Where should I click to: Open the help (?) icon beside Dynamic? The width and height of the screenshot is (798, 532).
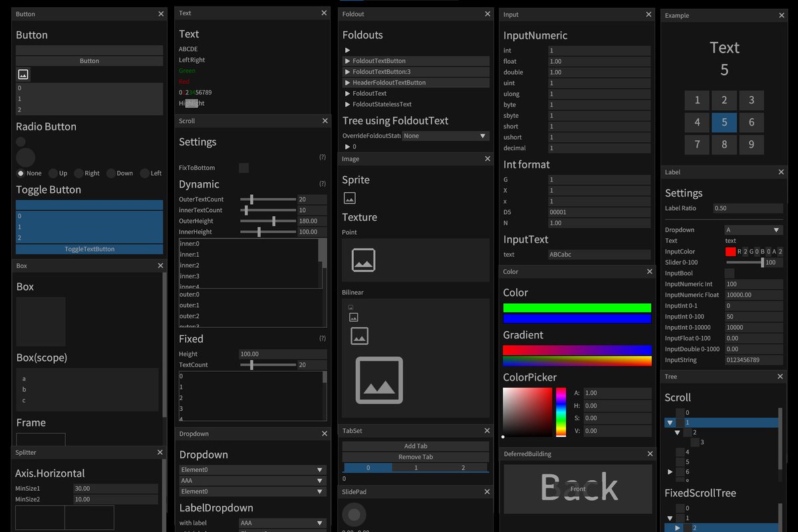[x=323, y=184]
